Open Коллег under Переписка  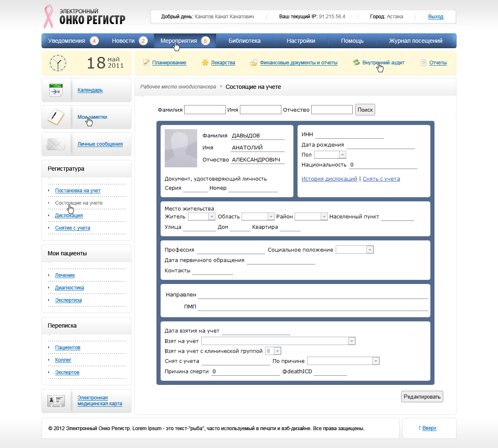pyautogui.click(x=63, y=360)
